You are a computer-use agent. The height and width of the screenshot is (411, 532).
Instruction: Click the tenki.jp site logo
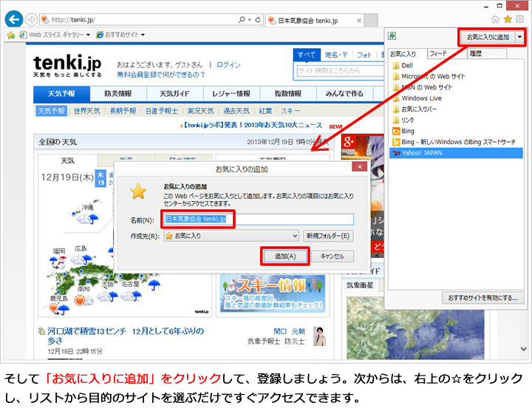67,65
